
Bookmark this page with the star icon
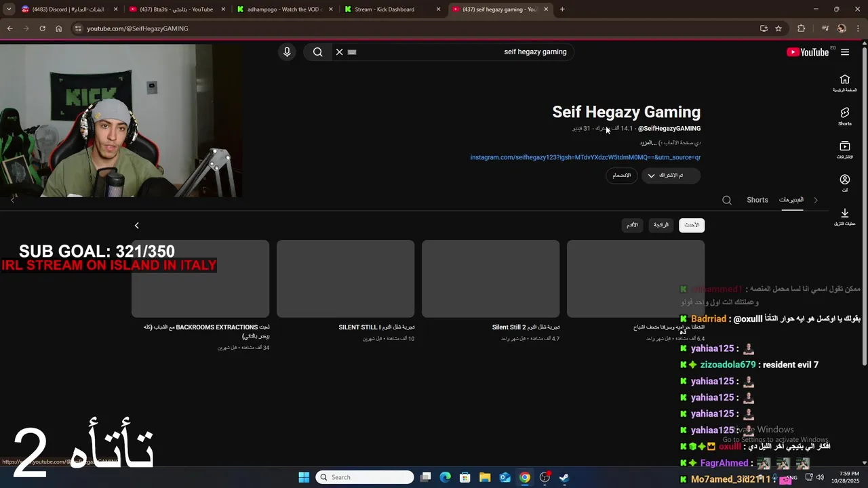(778, 28)
